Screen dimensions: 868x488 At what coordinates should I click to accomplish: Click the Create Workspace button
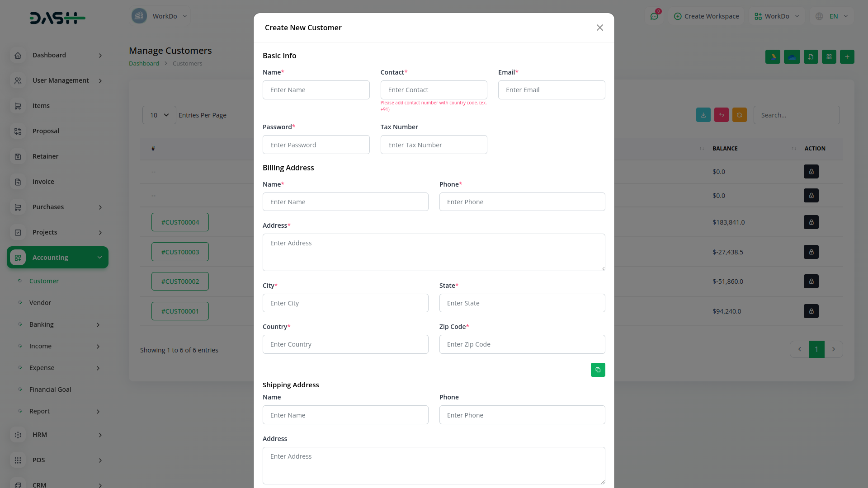pyautogui.click(x=706, y=16)
